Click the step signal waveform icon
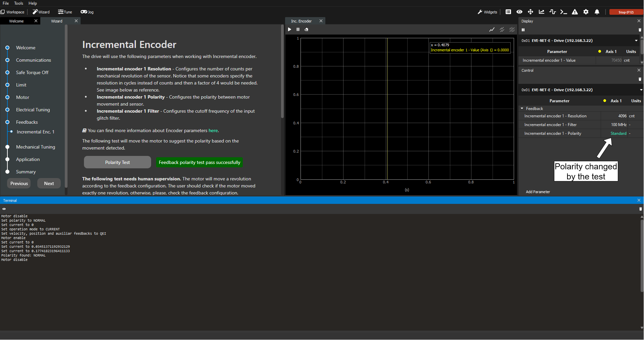This screenshot has height=340, width=644. [552, 12]
